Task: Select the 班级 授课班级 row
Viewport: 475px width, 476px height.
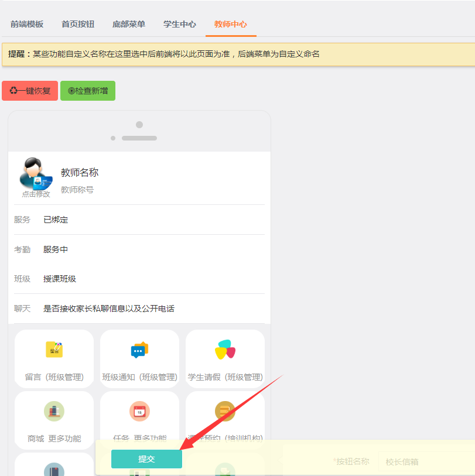Action: [x=139, y=279]
